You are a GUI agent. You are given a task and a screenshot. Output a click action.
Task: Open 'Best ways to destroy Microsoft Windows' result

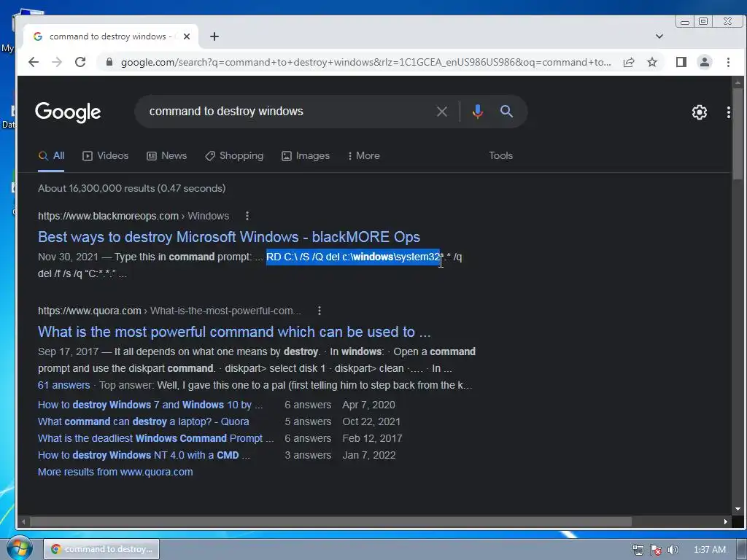[228, 237]
